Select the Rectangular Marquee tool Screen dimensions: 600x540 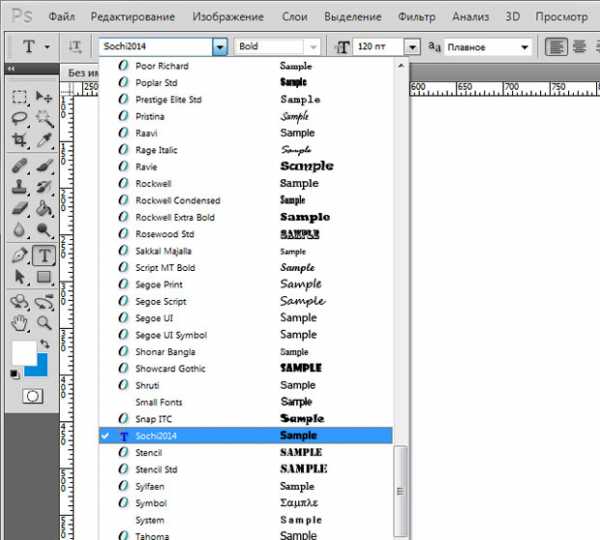point(19,96)
